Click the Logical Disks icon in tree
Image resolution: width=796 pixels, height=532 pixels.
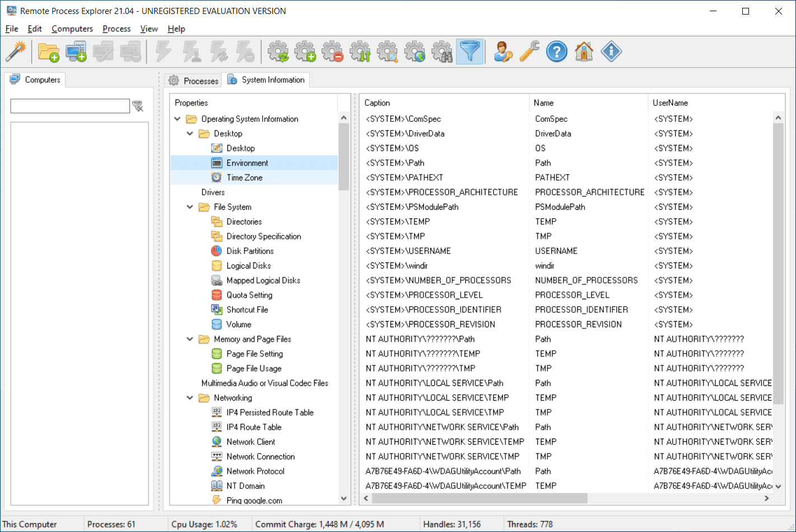click(x=217, y=266)
